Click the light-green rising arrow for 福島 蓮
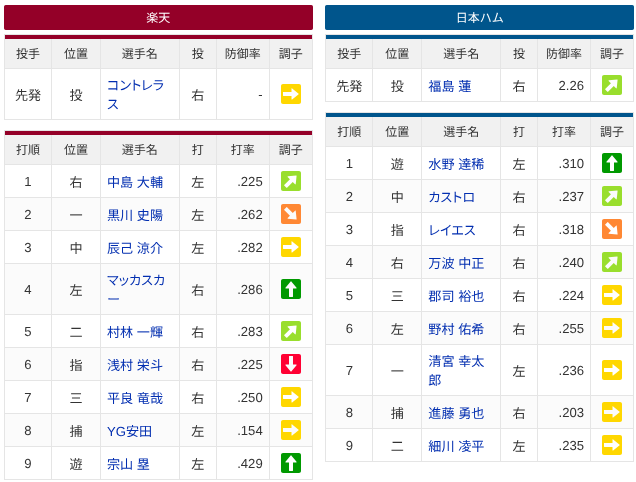636x482 pixels. tap(612, 85)
